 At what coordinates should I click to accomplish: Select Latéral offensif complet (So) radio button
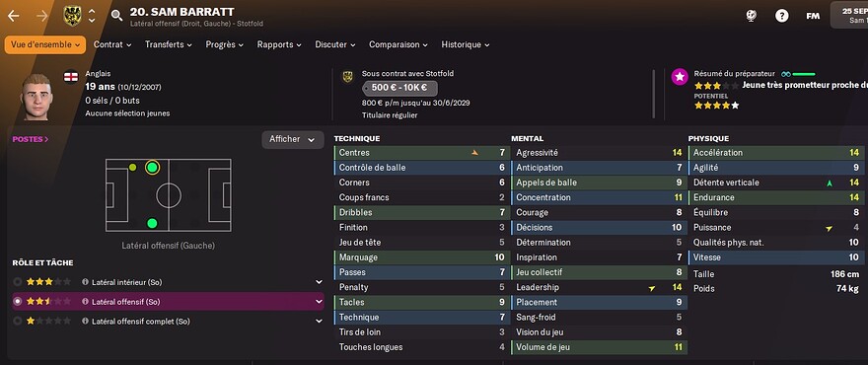tap(18, 321)
